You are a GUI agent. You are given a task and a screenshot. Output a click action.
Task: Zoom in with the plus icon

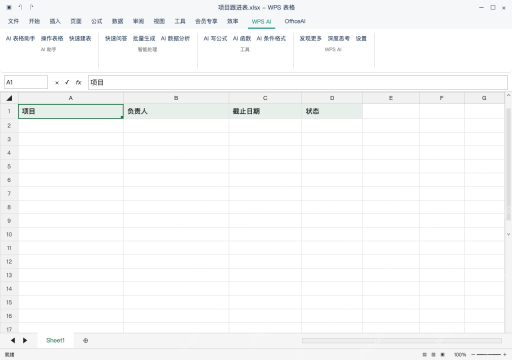click(505, 355)
